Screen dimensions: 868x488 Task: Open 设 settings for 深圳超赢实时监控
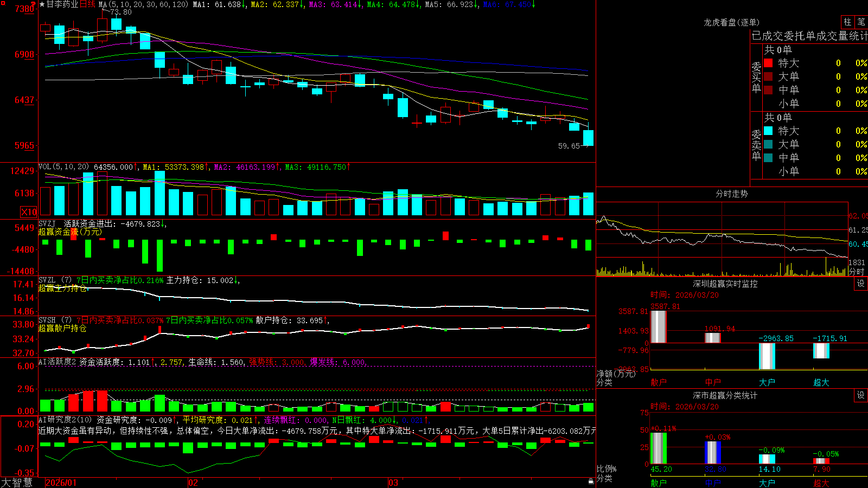(861, 284)
